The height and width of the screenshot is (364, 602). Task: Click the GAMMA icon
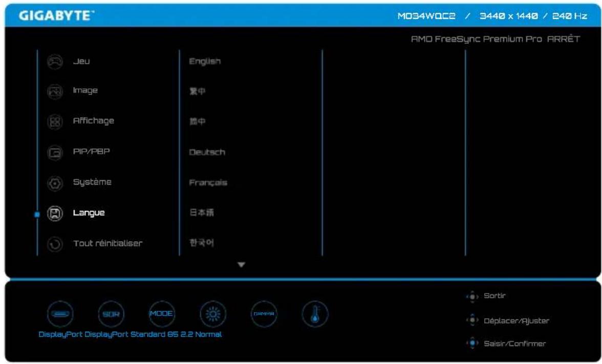264,314
